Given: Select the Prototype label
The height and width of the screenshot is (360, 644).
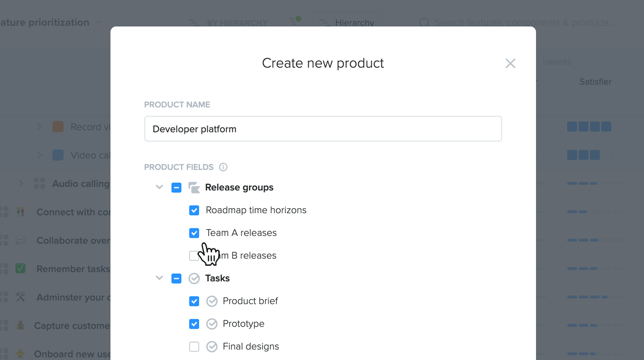Looking at the screenshot, I should (244, 324).
